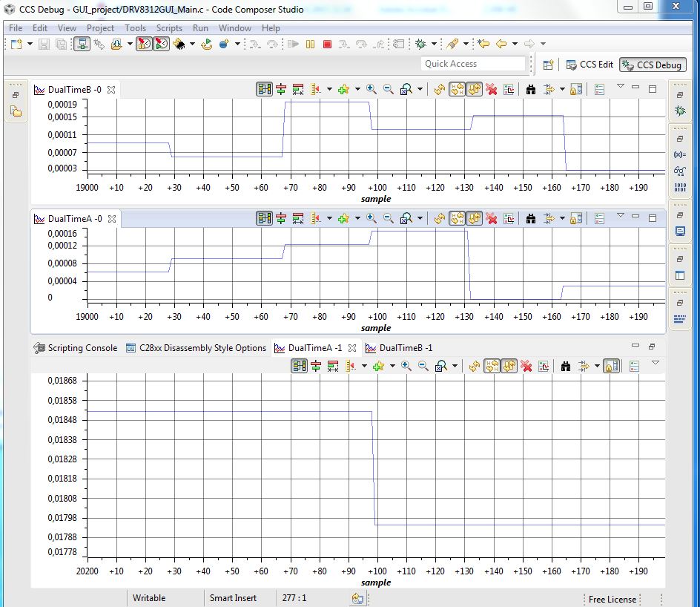This screenshot has height=607, width=700.
Task: Open dropdown beside yellow Back navigation arrow
Action: click(x=515, y=44)
